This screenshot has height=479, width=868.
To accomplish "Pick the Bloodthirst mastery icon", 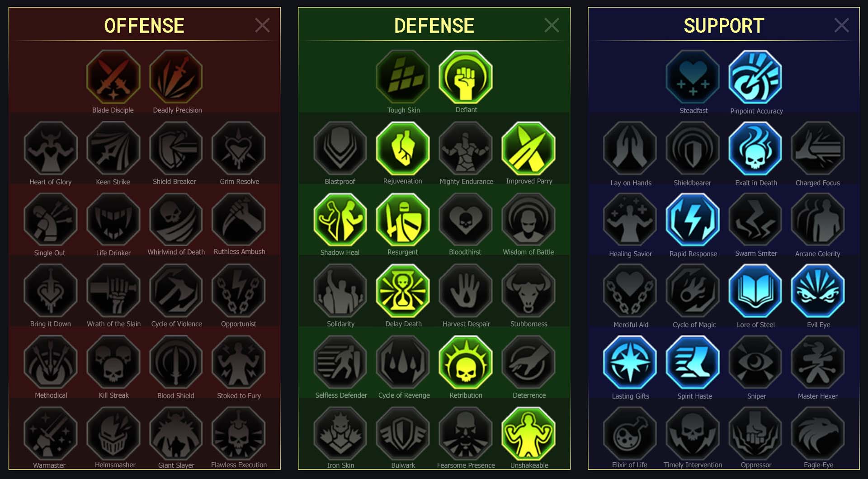I will click(x=466, y=220).
